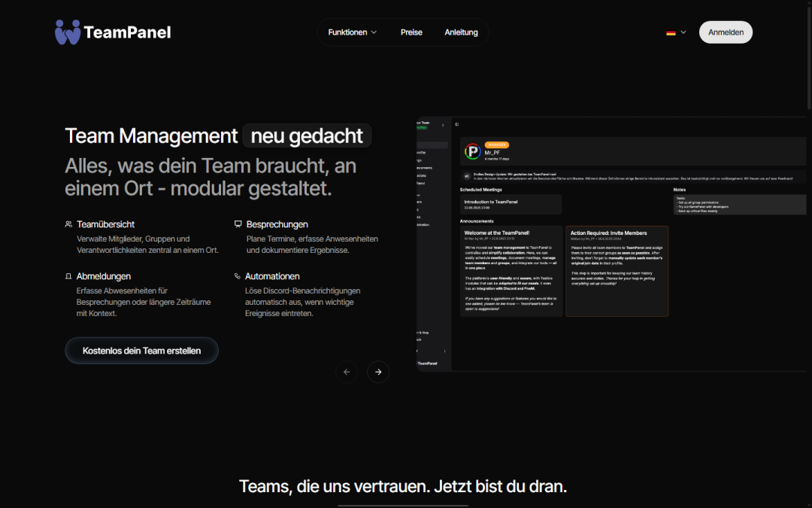Click the Automationen webhook icon
The height and width of the screenshot is (508, 812).
[237, 276]
